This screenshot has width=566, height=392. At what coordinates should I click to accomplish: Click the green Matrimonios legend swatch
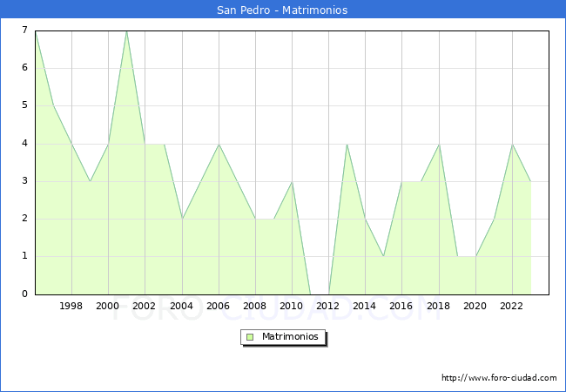tap(250, 337)
